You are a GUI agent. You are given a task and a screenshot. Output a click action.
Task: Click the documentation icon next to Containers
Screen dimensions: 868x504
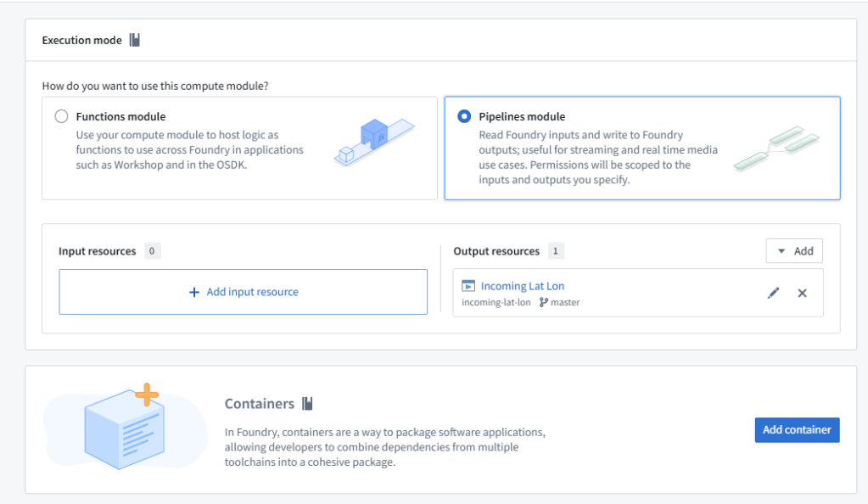pos(307,404)
